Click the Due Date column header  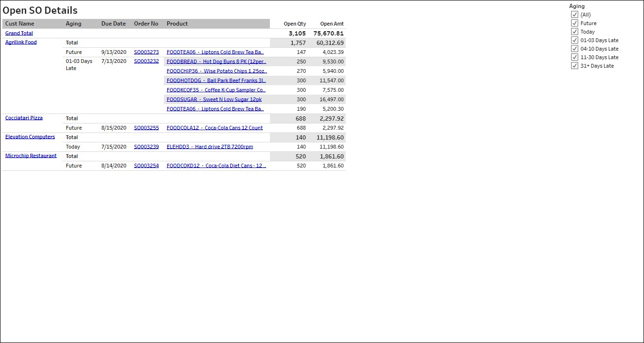pyautogui.click(x=114, y=24)
